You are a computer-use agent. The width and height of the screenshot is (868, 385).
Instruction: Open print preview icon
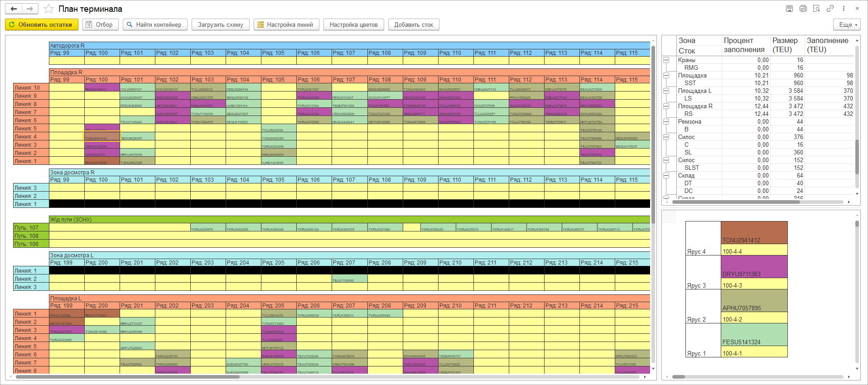tap(816, 9)
